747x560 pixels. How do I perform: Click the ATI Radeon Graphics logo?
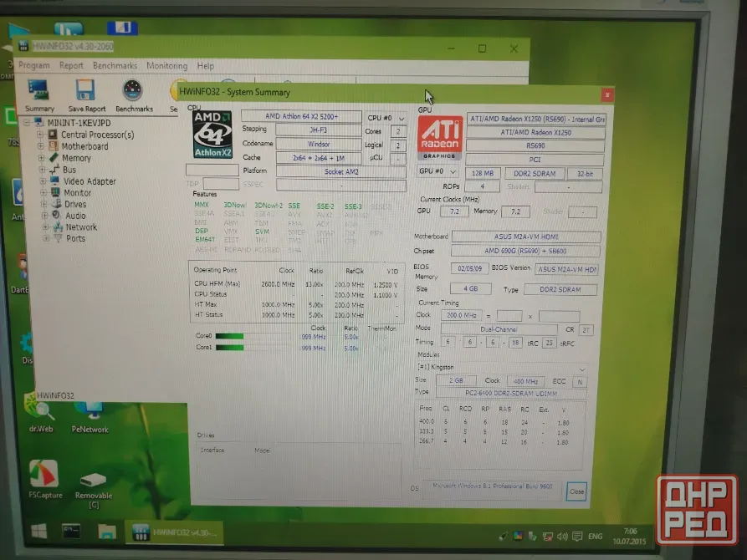439,138
